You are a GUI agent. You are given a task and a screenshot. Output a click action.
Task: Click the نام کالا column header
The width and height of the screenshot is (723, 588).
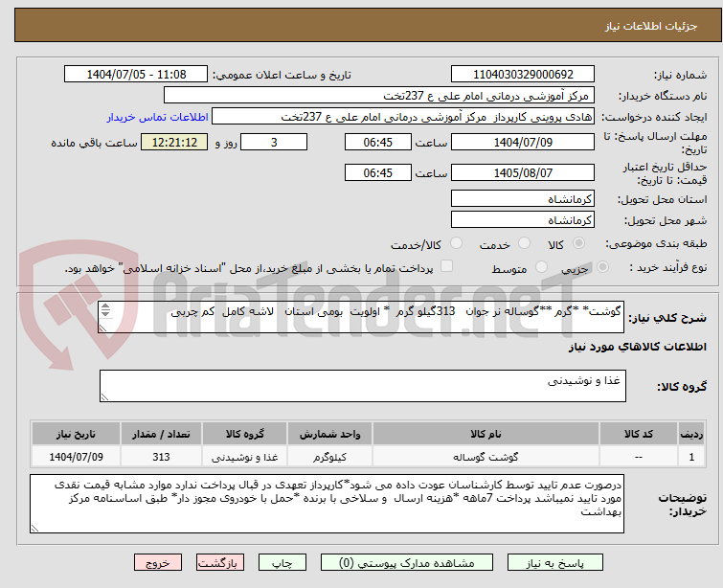coord(486,434)
